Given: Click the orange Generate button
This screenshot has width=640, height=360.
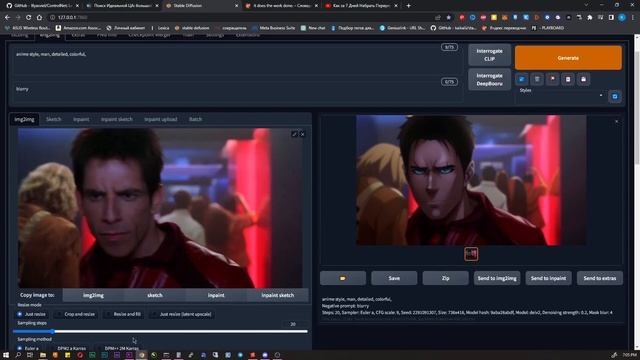Looking at the screenshot, I should (568, 58).
